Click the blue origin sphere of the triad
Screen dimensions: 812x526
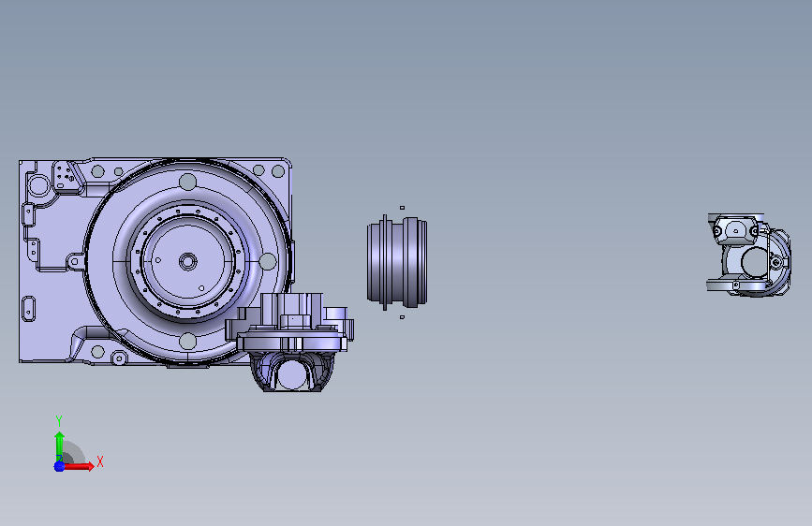pos(59,466)
